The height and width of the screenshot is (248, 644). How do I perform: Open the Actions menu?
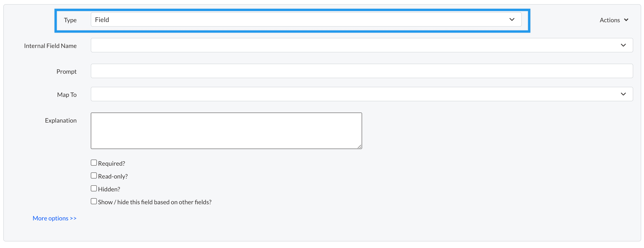[610, 20]
